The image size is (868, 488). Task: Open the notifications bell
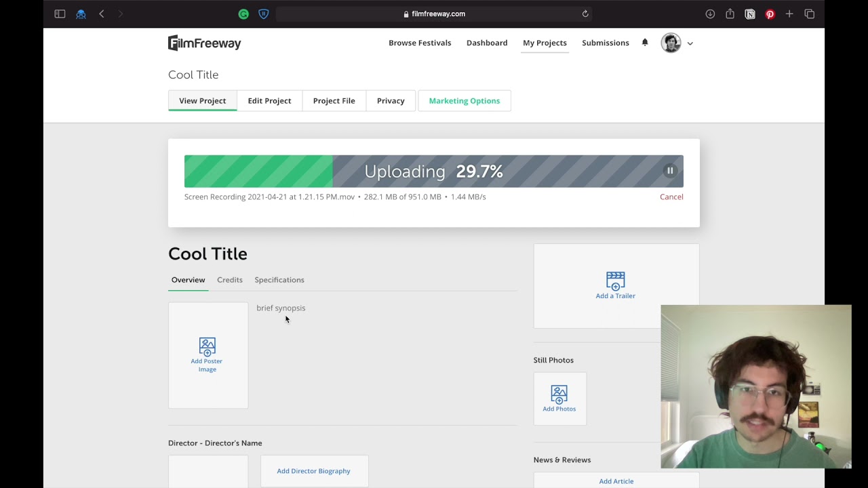(645, 43)
